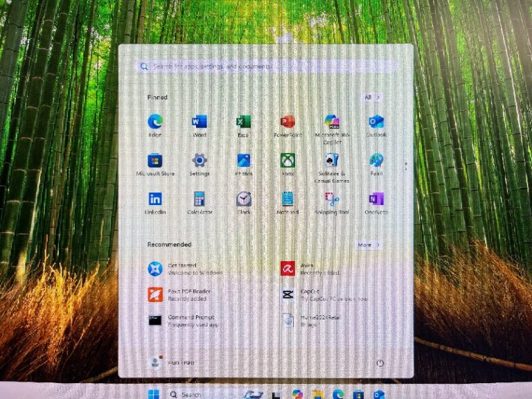Open Excel in the Pinned section
The width and height of the screenshot is (532, 399).
(x=243, y=123)
